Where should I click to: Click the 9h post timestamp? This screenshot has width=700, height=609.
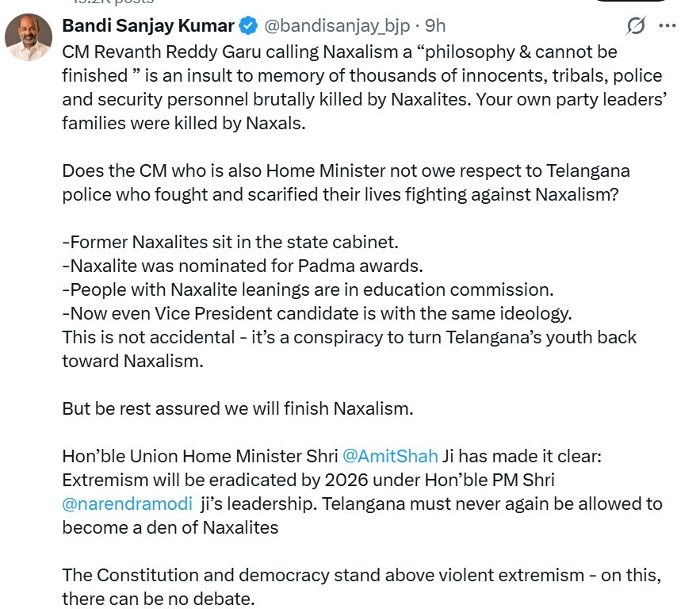[435, 26]
